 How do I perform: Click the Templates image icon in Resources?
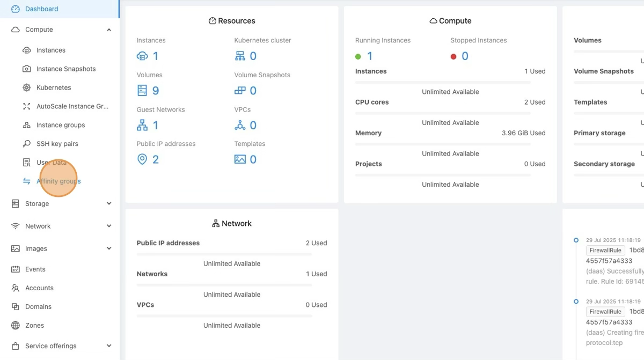point(240,159)
